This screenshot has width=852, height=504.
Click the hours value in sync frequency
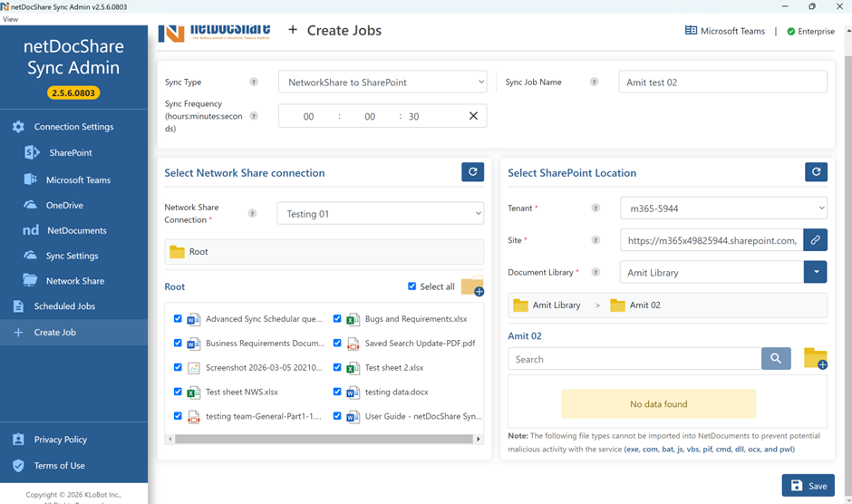pos(309,116)
